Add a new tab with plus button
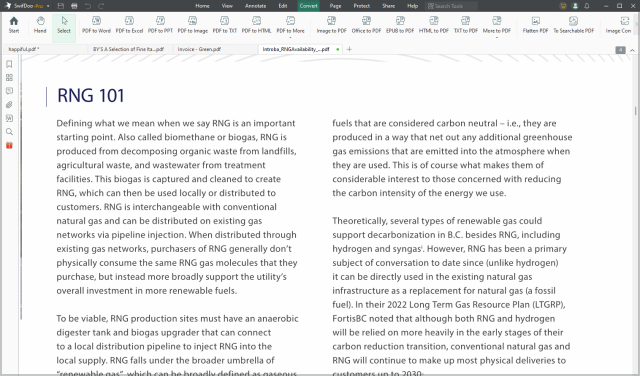 click(x=349, y=49)
